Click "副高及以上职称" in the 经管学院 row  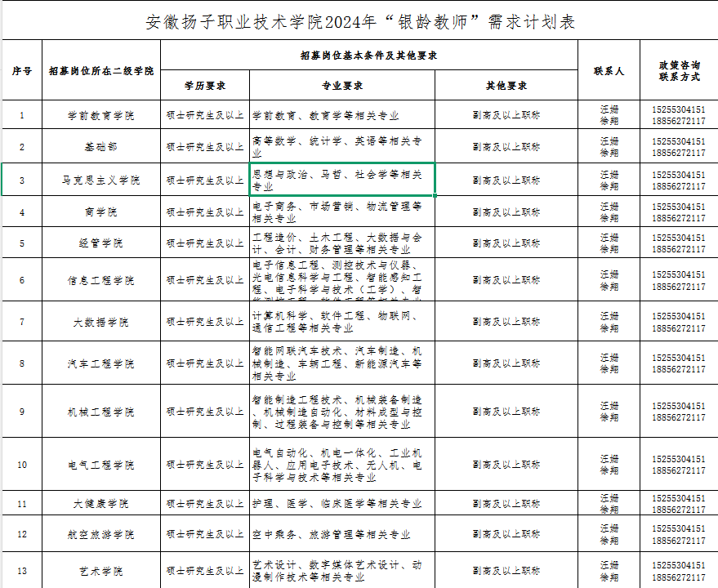click(506, 243)
